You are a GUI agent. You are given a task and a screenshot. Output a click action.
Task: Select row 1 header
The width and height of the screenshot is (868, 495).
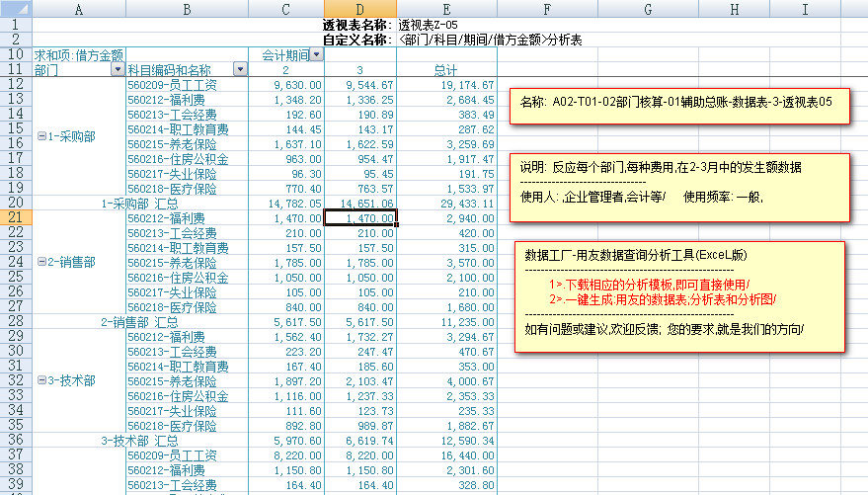[x=16, y=24]
